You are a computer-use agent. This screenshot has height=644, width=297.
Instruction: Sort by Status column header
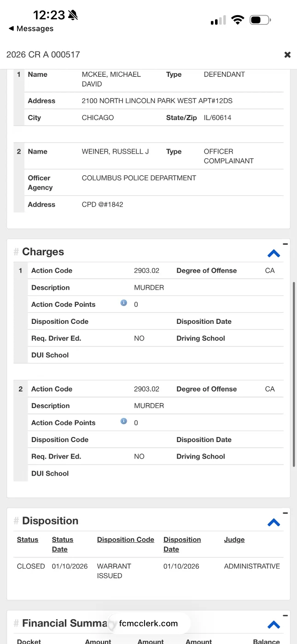28,540
